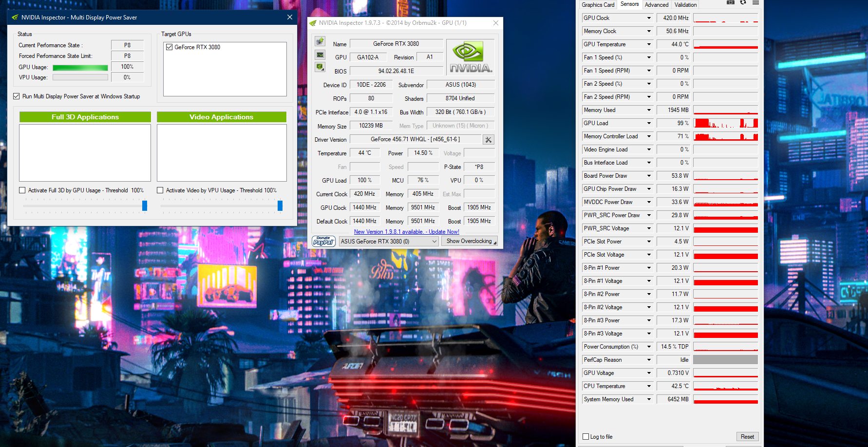Enable the Log to file checkbox
This screenshot has width=868, height=447.
586,437
